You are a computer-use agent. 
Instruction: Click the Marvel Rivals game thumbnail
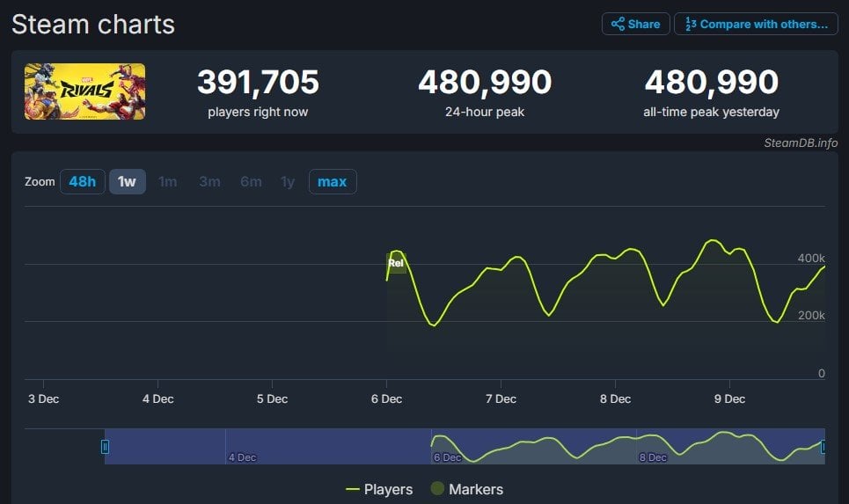[x=84, y=91]
